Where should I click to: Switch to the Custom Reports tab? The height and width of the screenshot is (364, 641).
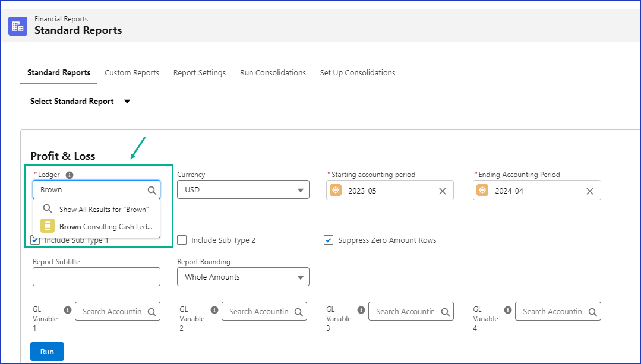coord(132,73)
